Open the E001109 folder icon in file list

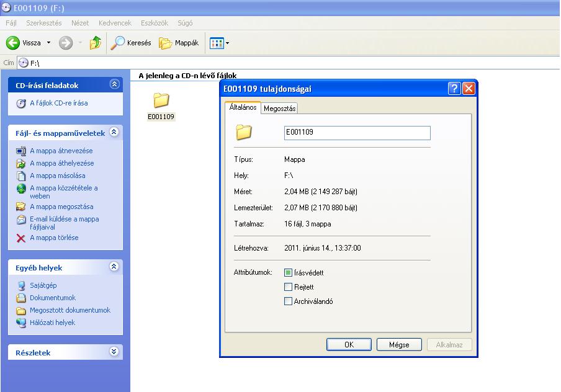(161, 101)
